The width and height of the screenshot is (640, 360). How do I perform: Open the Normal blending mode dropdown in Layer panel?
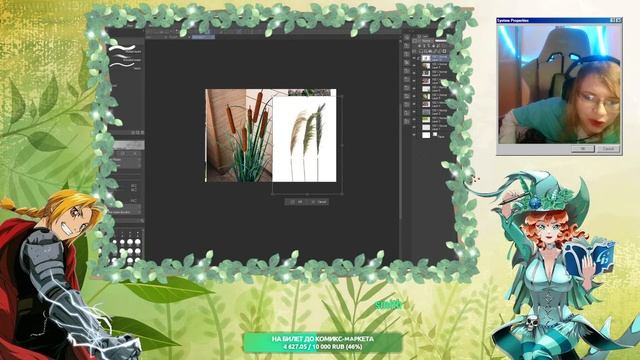coord(426,41)
